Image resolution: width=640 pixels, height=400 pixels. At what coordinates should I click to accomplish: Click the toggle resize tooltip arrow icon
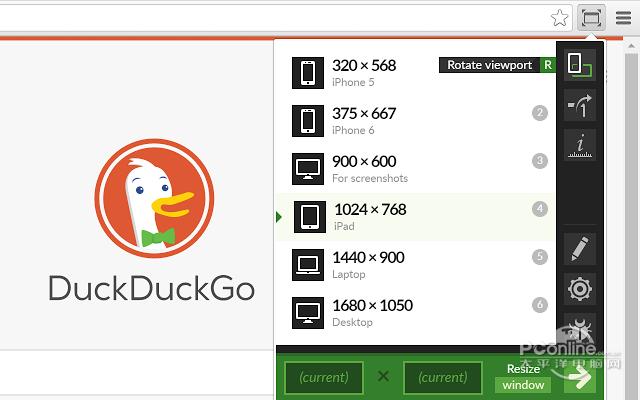pos(580,105)
